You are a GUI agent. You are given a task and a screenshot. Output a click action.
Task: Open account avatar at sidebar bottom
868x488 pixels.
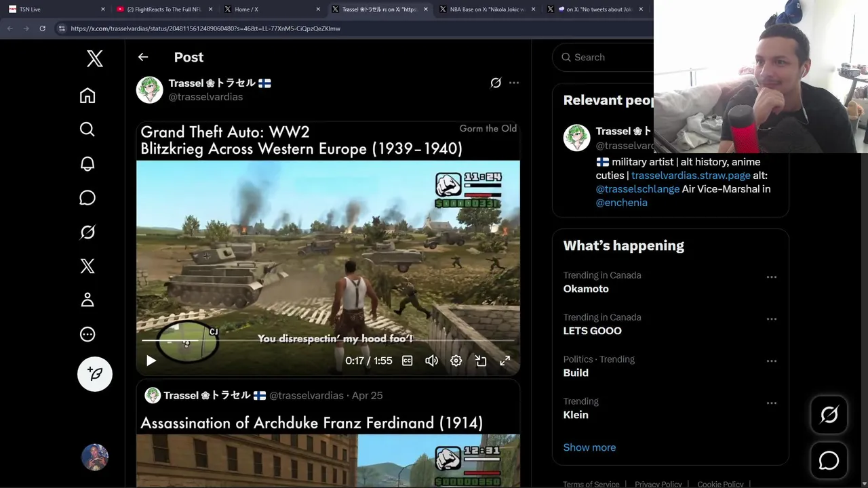(95, 457)
